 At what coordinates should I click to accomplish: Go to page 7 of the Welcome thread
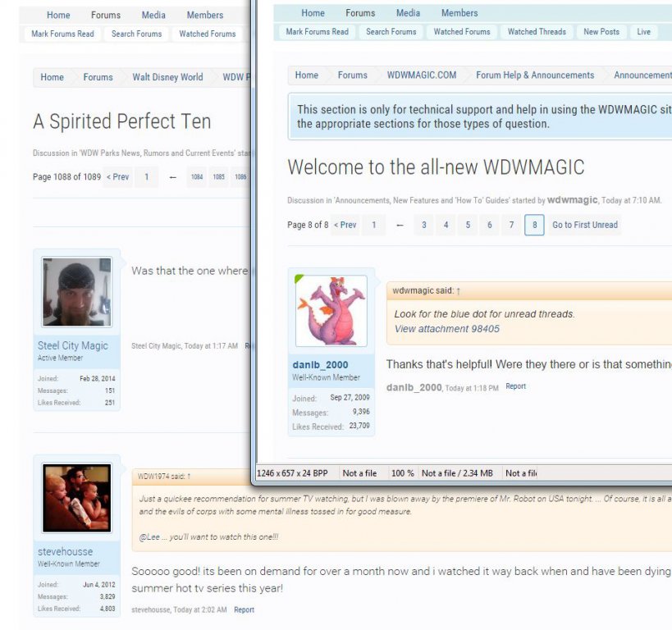(x=511, y=225)
